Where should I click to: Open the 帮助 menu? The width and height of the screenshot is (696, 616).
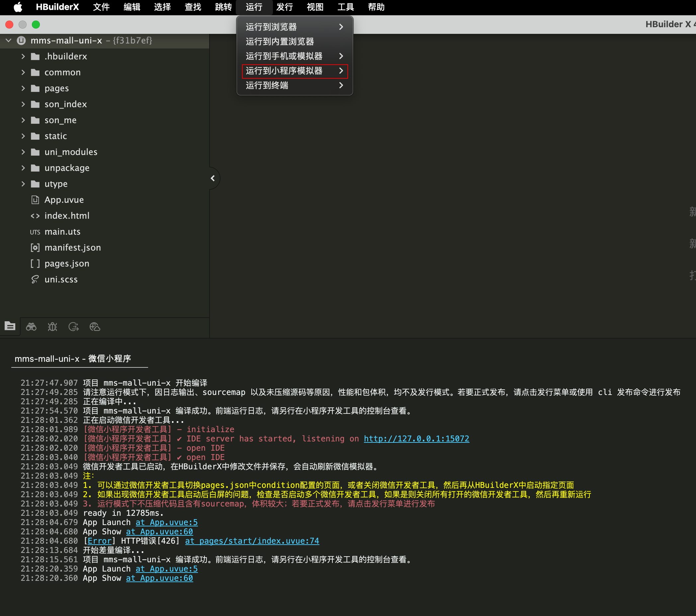tap(376, 7)
